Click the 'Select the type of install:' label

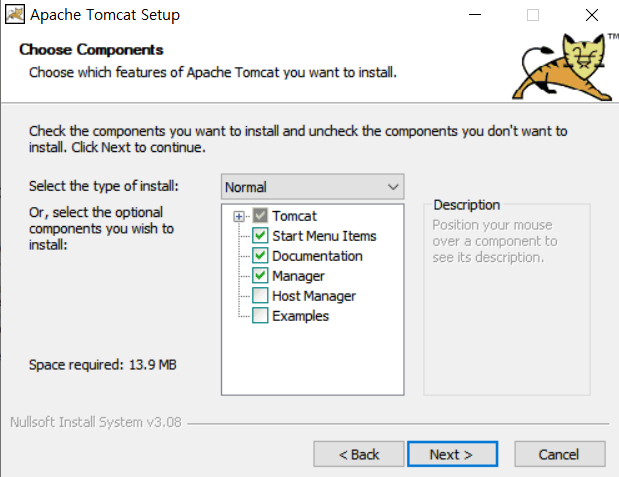(104, 186)
